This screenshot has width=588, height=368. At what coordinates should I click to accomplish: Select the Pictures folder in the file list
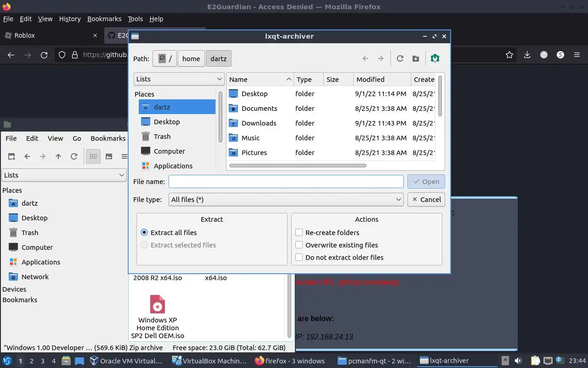[254, 153]
